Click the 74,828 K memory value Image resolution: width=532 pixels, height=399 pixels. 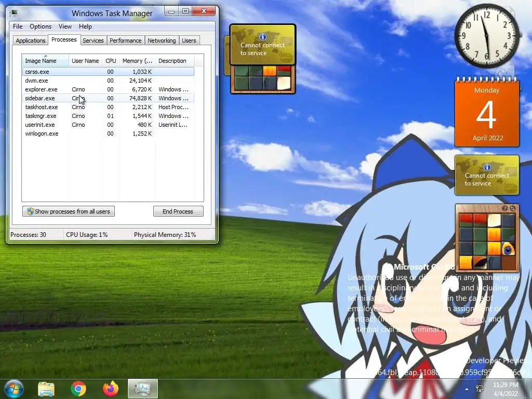coord(140,98)
